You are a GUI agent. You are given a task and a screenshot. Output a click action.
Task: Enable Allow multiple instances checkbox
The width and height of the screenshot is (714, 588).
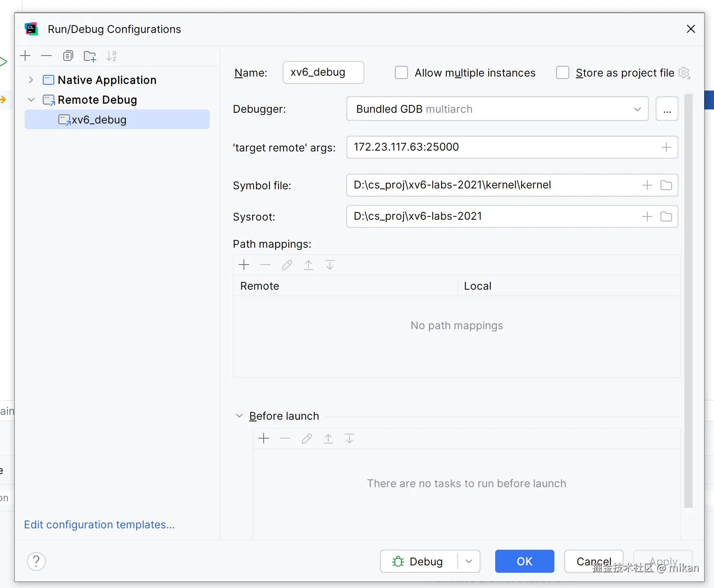tap(401, 73)
